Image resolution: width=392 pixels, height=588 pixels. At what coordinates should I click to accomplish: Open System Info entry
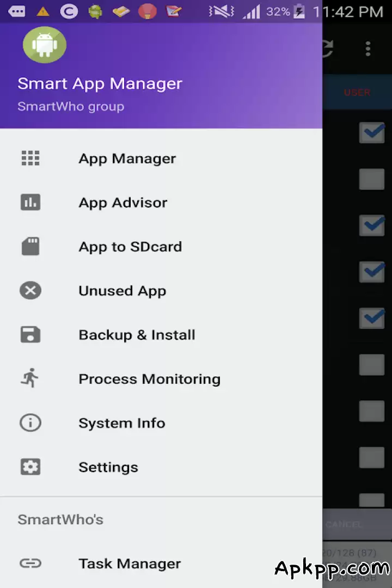click(161, 423)
